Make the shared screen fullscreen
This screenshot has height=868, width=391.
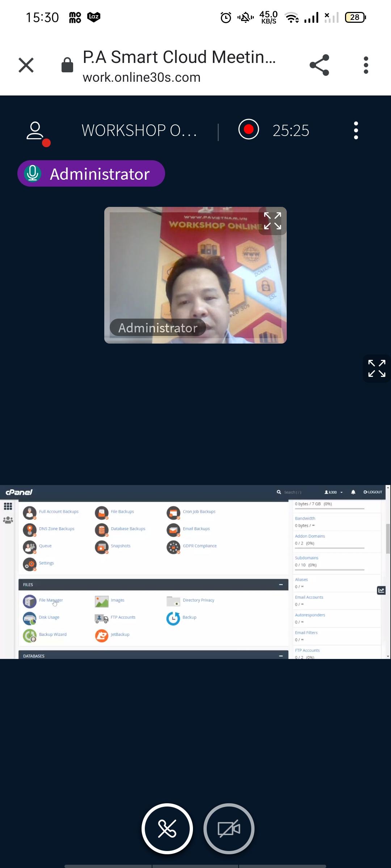[377, 369]
